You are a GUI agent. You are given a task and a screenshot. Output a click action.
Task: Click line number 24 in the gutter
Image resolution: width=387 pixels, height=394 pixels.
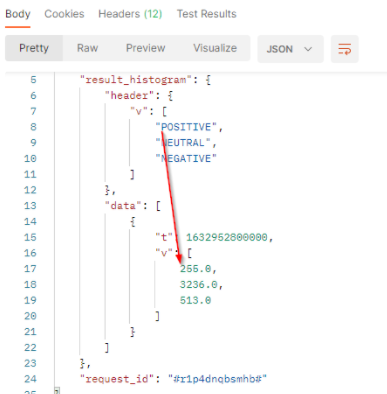pos(30,379)
